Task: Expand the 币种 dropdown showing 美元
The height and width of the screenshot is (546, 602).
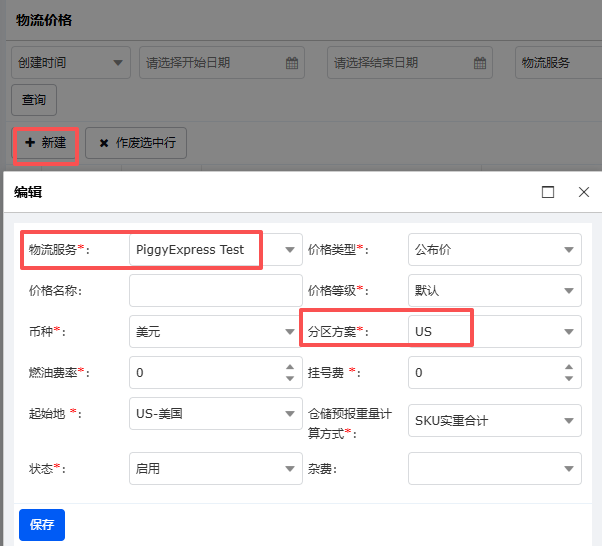Action: pos(290,331)
